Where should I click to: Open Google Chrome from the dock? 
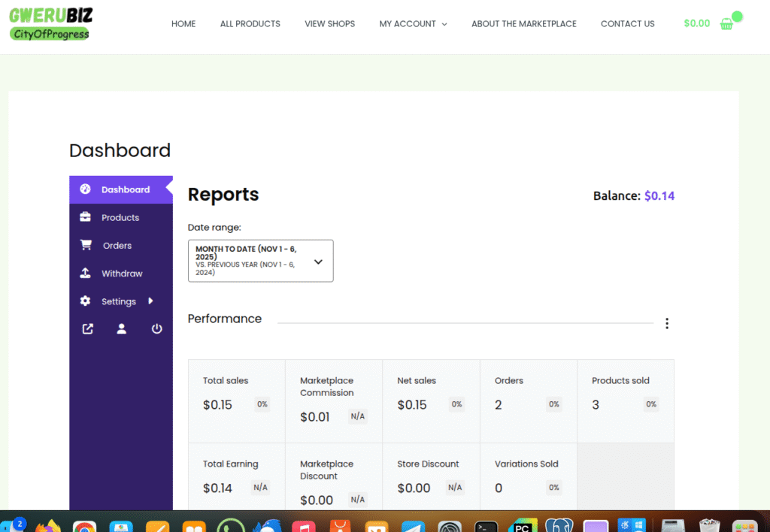84,525
